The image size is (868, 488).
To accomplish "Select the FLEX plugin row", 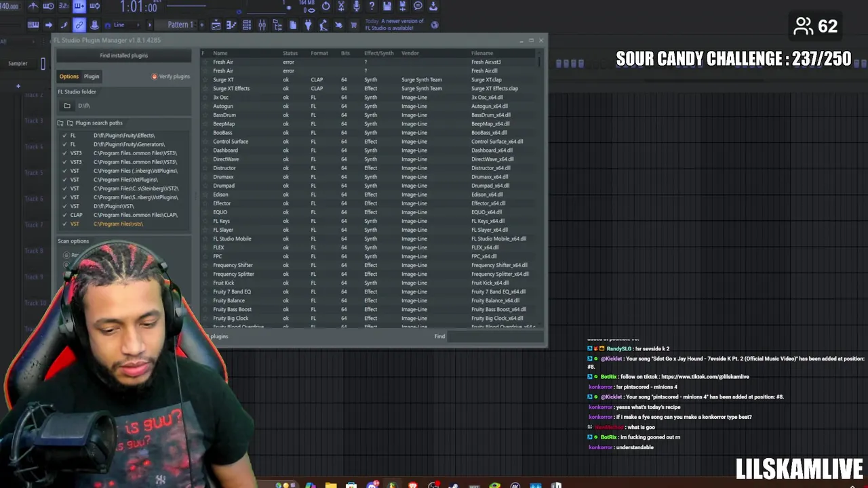I will (370, 247).
